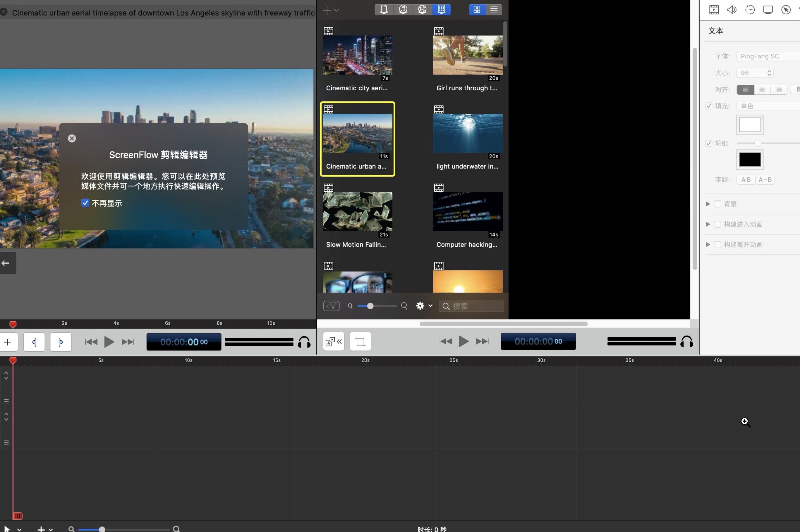
Task: Open the music library with iTunes icon
Action: pyautogui.click(x=403, y=9)
